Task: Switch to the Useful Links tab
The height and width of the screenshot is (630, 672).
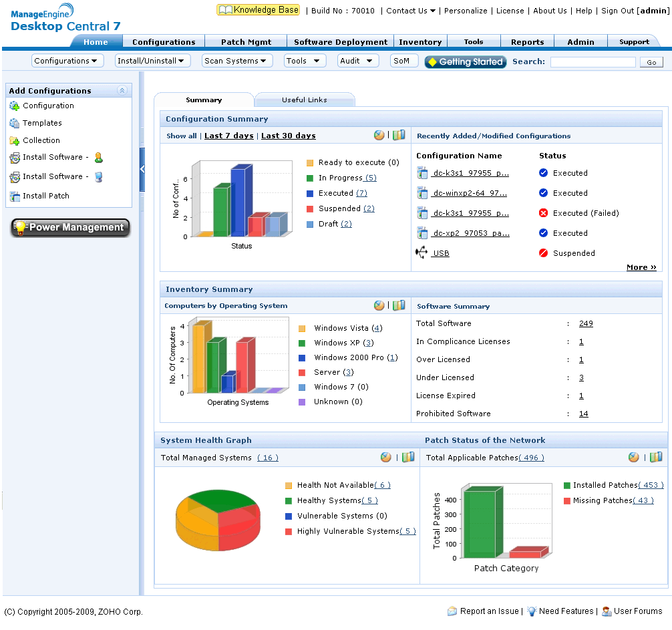Action: pos(305,100)
